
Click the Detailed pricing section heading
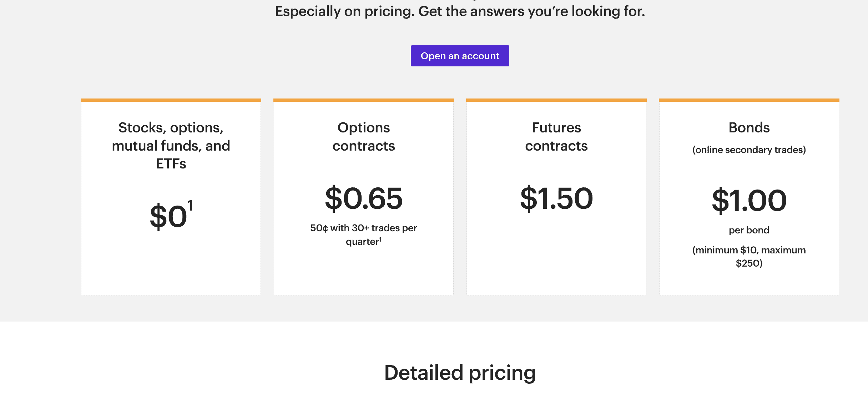(x=460, y=373)
